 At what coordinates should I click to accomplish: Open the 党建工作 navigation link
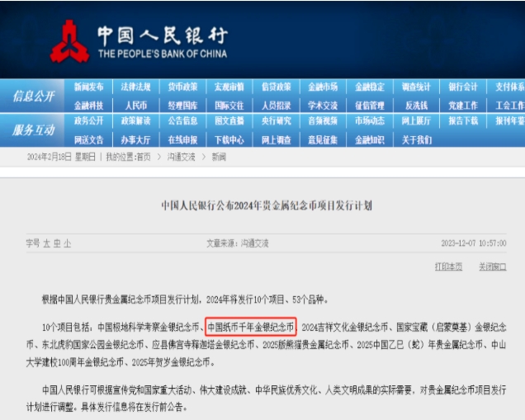(463, 106)
